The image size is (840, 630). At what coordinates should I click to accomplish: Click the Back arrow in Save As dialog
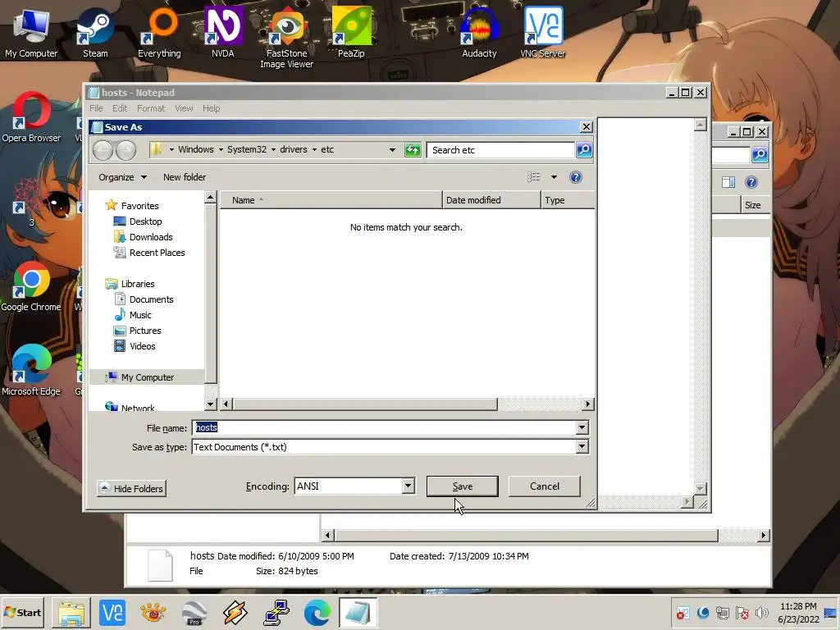coord(103,150)
